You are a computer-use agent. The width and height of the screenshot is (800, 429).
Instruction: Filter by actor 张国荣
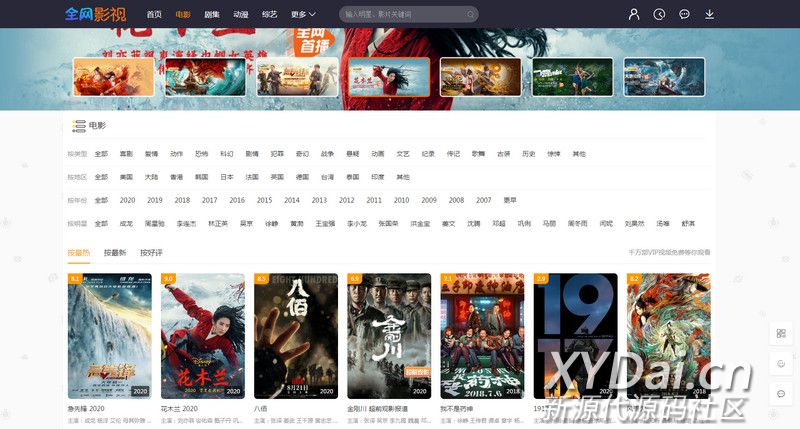click(x=388, y=223)
